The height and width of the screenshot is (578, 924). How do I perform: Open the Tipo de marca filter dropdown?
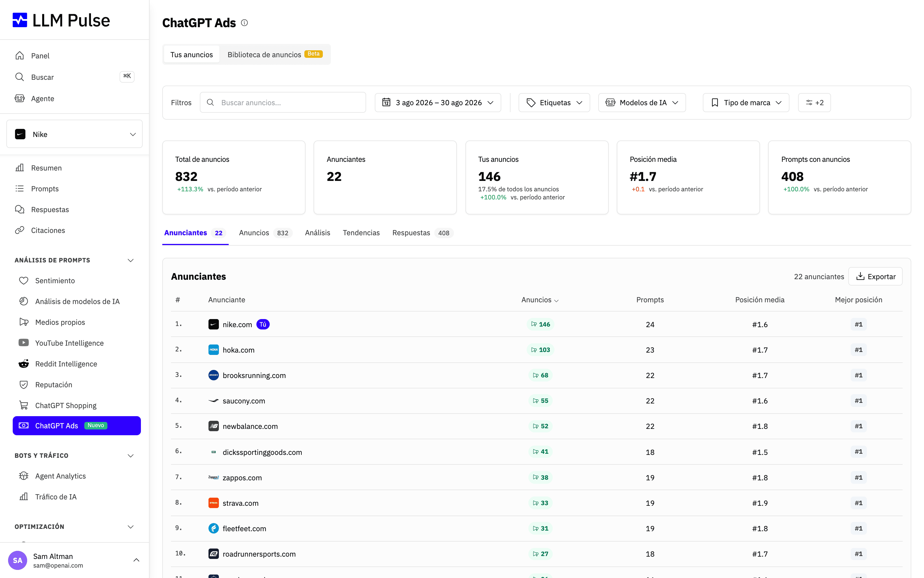point(746,102)
